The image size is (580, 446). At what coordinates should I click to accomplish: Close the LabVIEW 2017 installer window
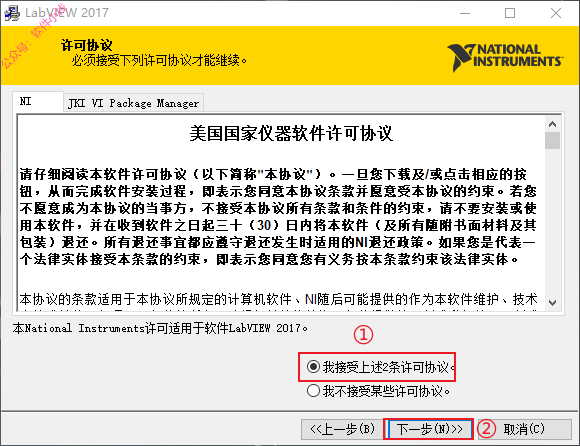(556, 13)
